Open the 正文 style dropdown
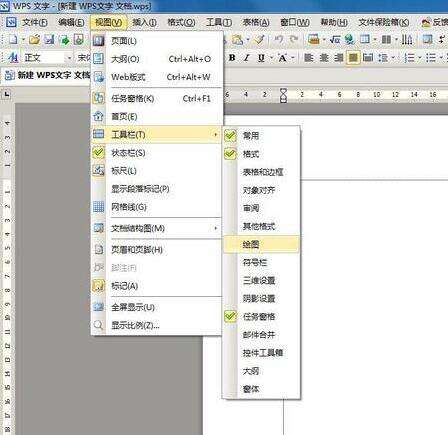Image resolution: width=448 pixels, height=435 pixels. pos(69,58)
